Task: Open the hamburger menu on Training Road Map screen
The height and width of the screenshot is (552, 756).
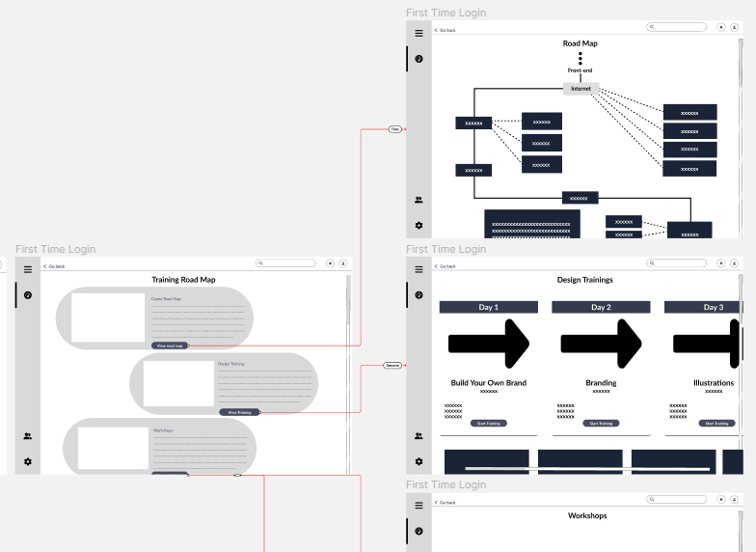Action: (28, 269)
